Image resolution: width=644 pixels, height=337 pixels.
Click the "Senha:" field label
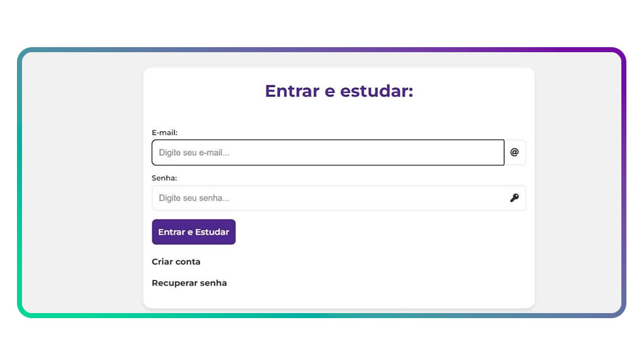point(164,178)
